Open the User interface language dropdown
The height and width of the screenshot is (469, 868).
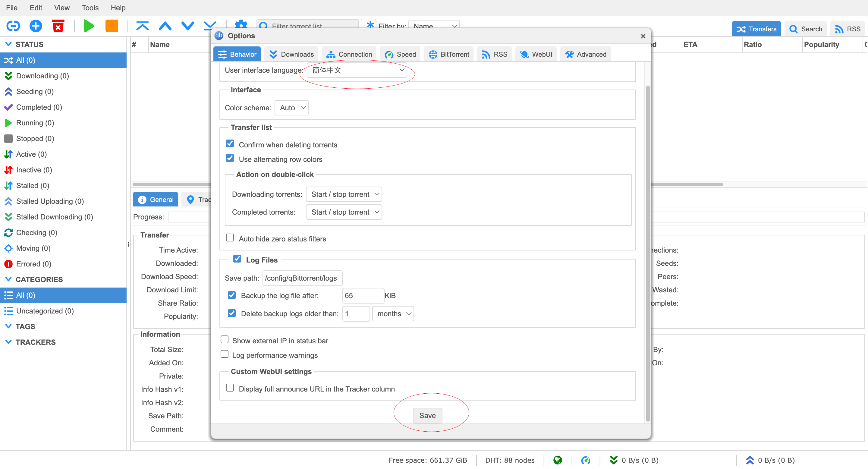coord(357,70)
